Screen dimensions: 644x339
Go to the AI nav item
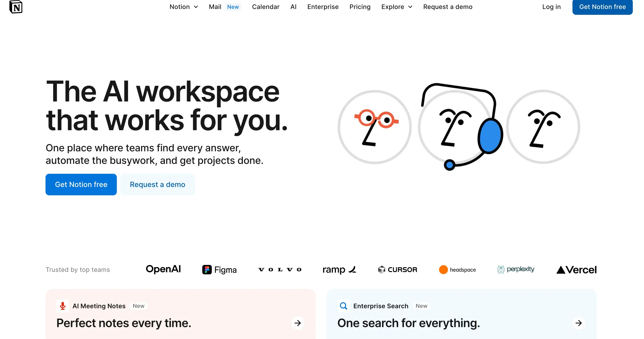pos(293,7)
